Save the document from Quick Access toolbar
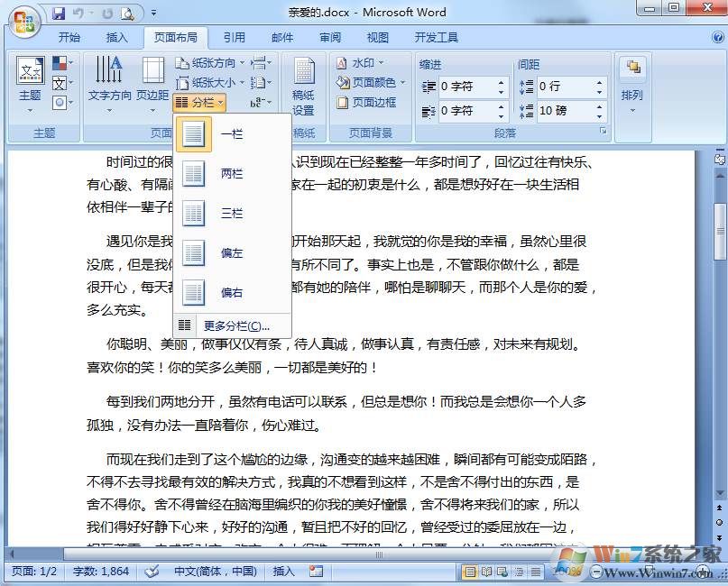This screenshot has height=586, width=728. 59,14
